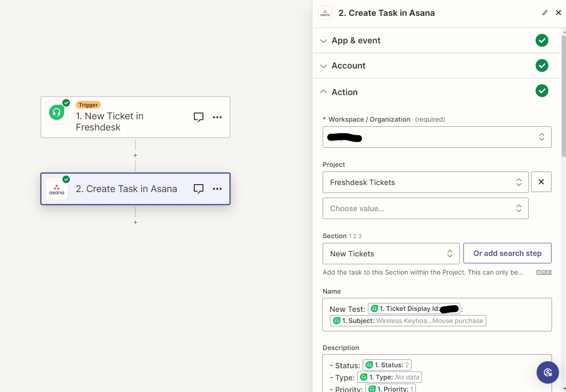Screen dimensions: 566x392
Task: Select the 2. Create Task in Asana step
Action: point(135,189)
